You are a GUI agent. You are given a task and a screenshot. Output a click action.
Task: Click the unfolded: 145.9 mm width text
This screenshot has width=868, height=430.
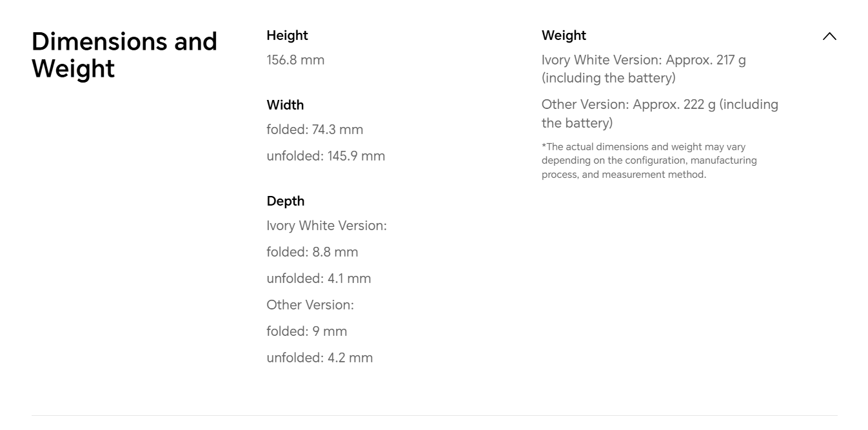point(326,156)
